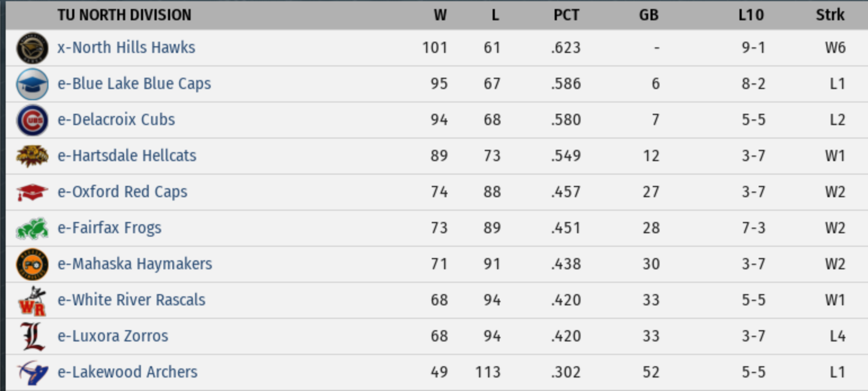Click the Lakewood Archers team logo
The height and width of the screenshot is (391, 868).
[x=32, y=372]
